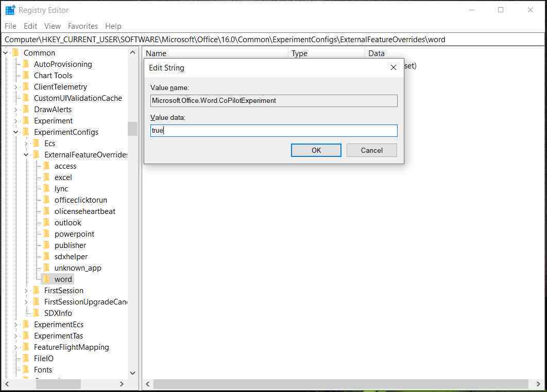Open the File menu
547x392 pixels.
pos(10,26)
